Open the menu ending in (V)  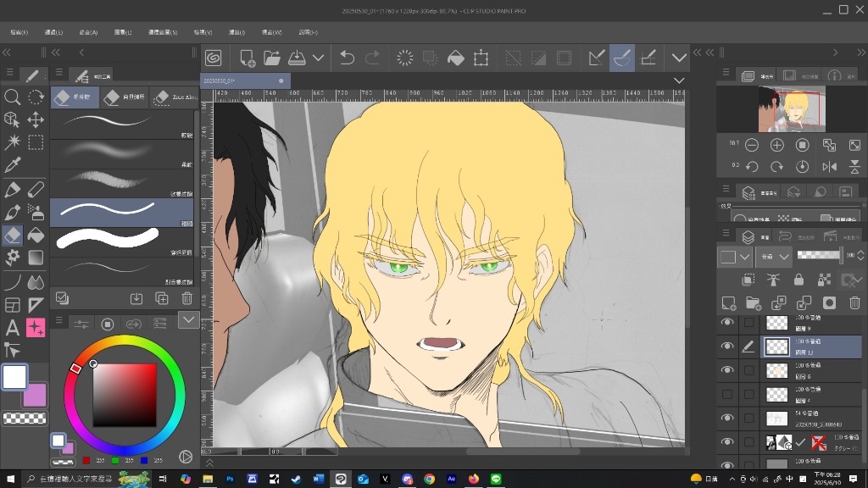pos(203,33)
